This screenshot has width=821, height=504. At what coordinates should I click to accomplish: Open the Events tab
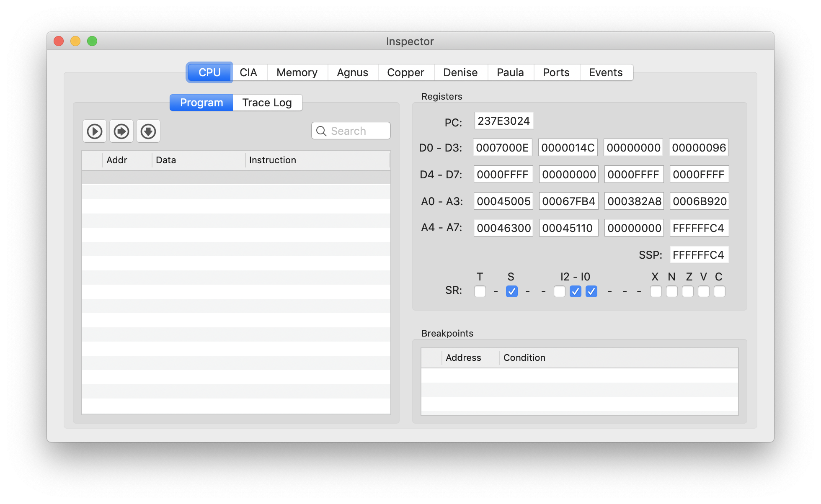pyautogui.click(x=606, y=72)
